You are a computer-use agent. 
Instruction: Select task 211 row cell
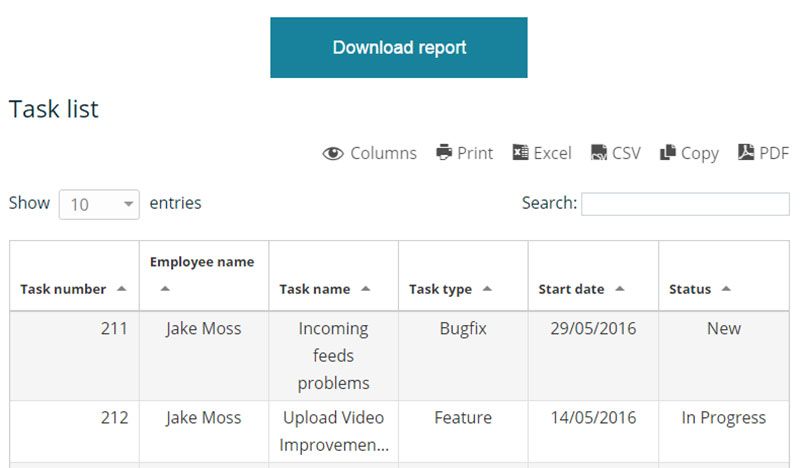[x=74, y=356]
